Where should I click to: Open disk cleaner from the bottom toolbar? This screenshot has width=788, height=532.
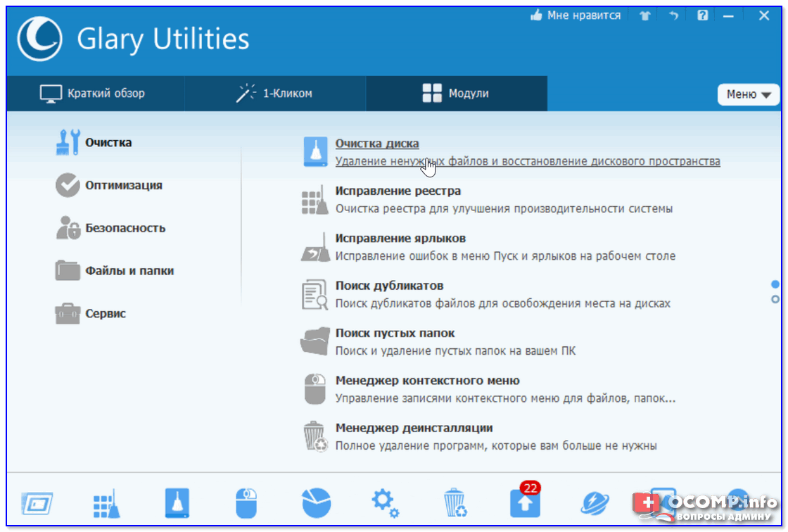[177, 504]
